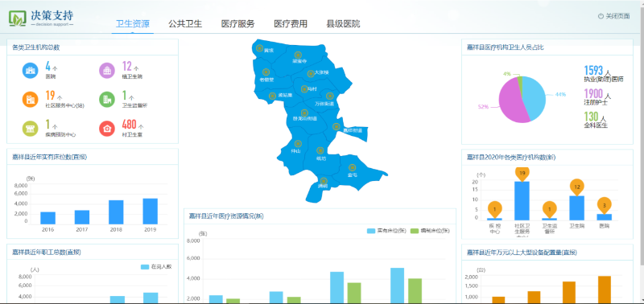Click the 关闭页面 button

point(614,16)
